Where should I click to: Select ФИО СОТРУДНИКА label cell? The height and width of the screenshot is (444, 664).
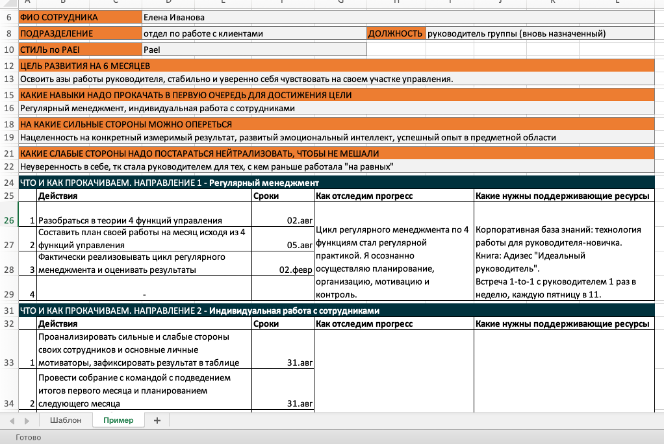pos(80,17)
